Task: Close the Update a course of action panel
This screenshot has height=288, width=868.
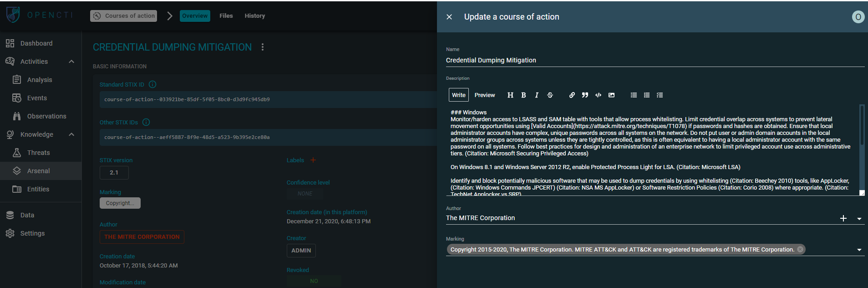Action: click(449, 17)
